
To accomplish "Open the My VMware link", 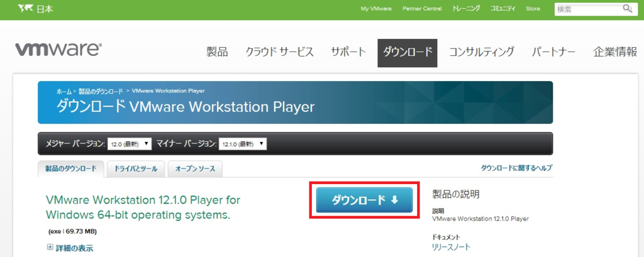I will (376, 9).
